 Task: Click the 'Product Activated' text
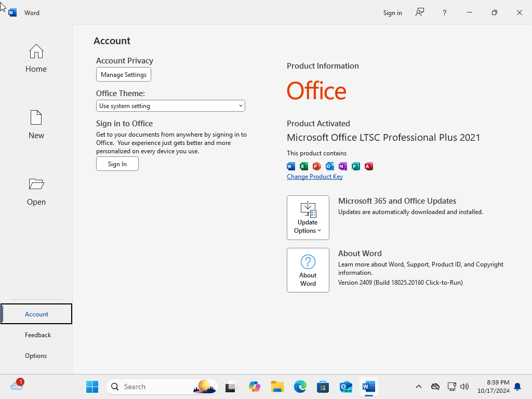coord(318,124)
